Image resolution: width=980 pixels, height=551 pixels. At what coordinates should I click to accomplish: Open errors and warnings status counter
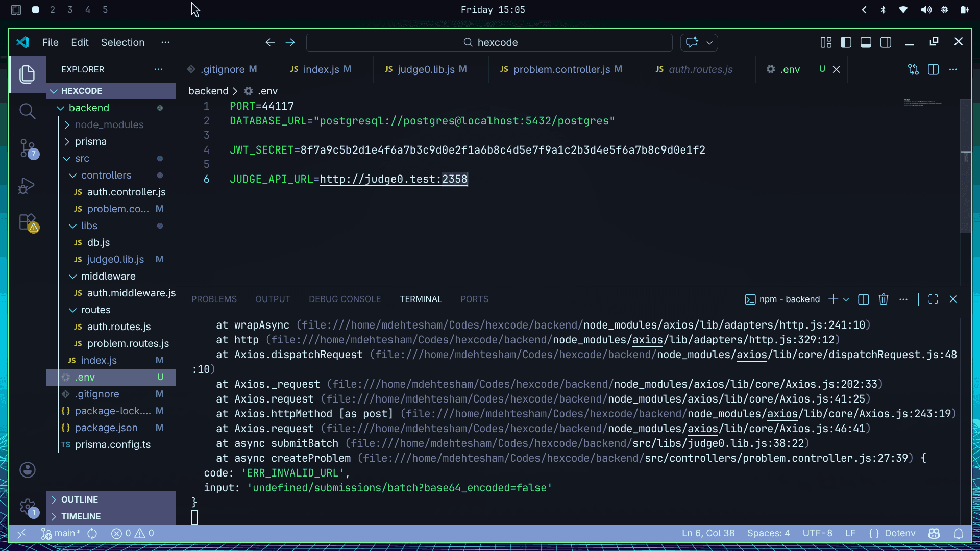tap(133, 533)
